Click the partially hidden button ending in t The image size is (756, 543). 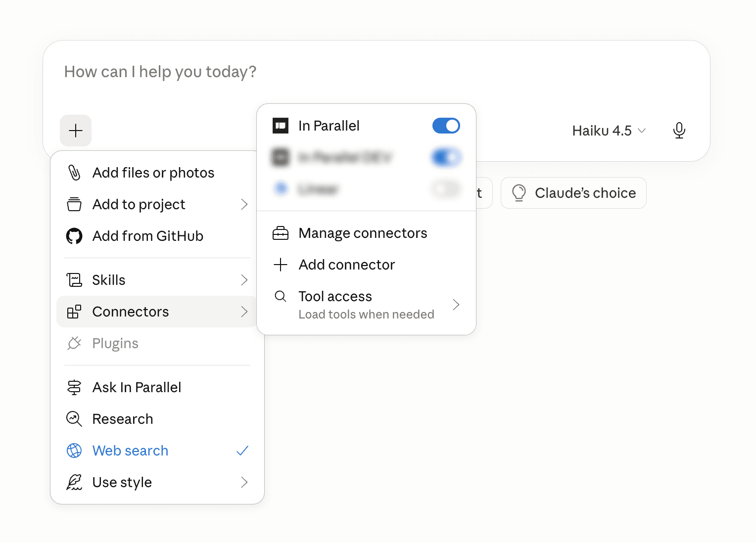(x=484, y=193)
